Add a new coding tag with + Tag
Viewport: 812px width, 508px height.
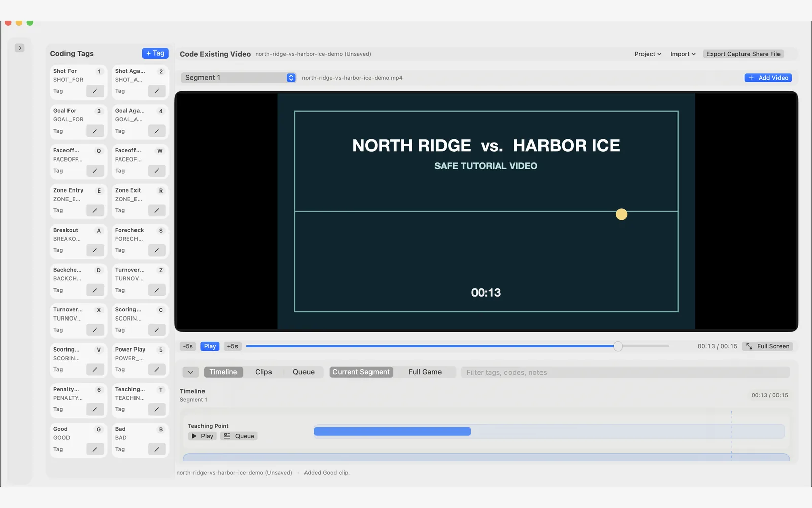(x=155, y=53)
